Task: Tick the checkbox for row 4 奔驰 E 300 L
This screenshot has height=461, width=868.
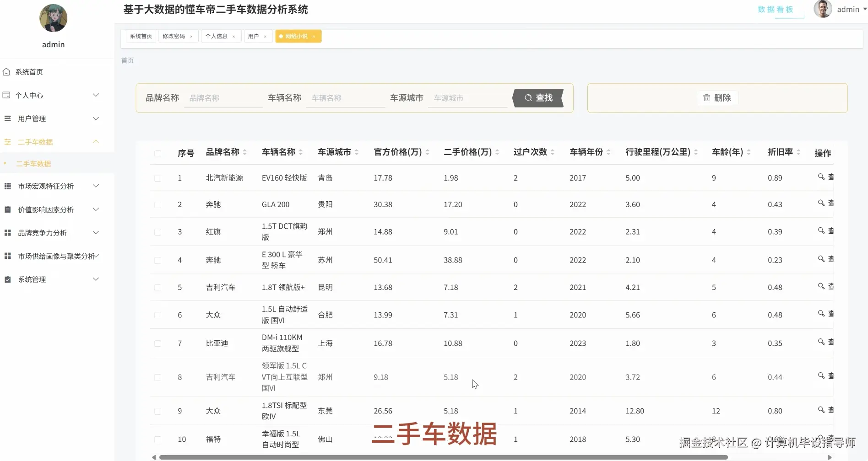Action: 158,261
